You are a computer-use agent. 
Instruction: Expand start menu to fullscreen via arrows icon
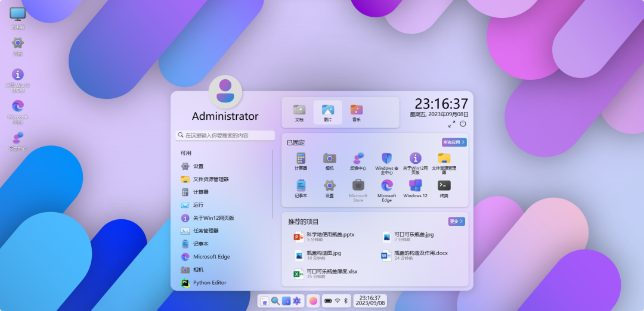[451, 123]
